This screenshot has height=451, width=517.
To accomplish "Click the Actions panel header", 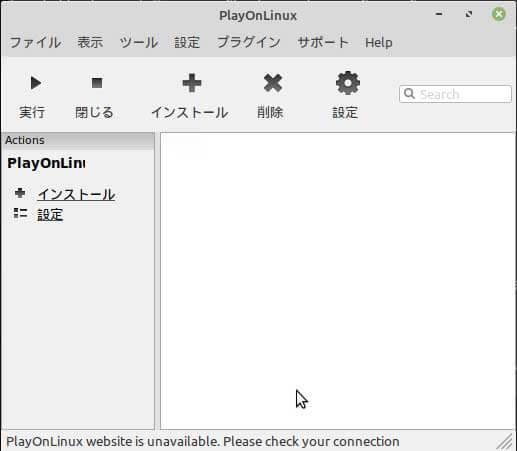I will coord(78,140).
